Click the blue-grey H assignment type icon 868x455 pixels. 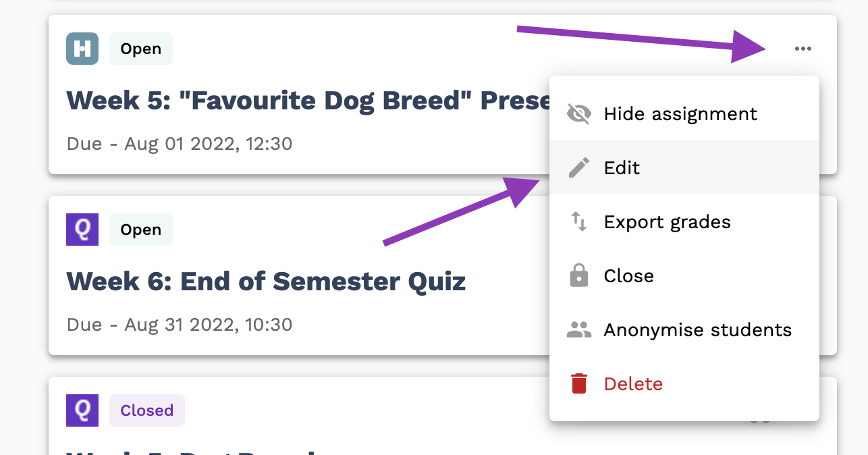(x=82, y=49)
